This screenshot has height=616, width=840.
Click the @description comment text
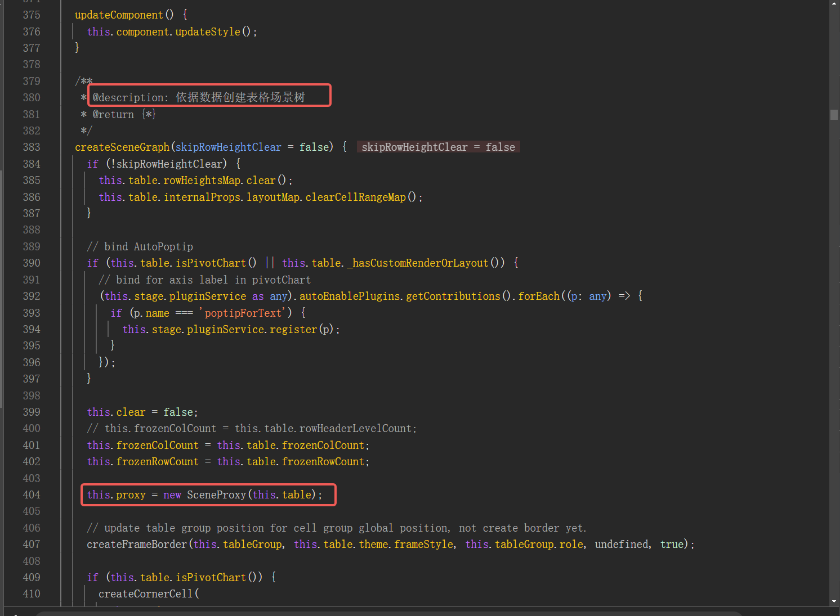199,98
